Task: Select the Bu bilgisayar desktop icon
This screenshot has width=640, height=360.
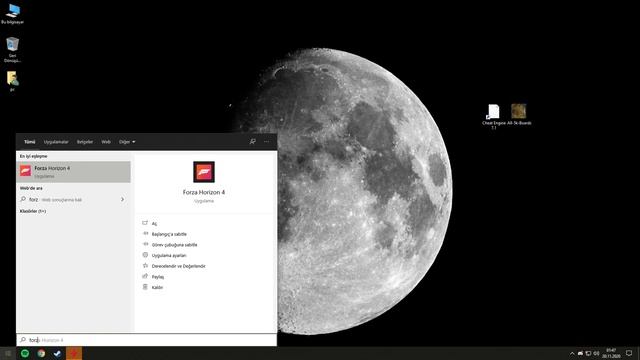Action: pyautogui.click(x=13, y=14)
